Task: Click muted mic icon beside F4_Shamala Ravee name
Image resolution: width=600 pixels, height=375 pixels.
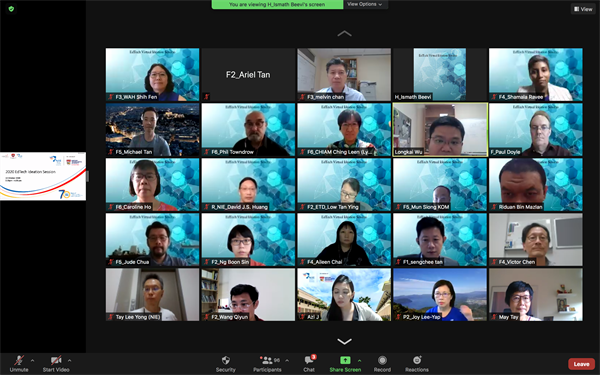Action: tap(494, 97)
